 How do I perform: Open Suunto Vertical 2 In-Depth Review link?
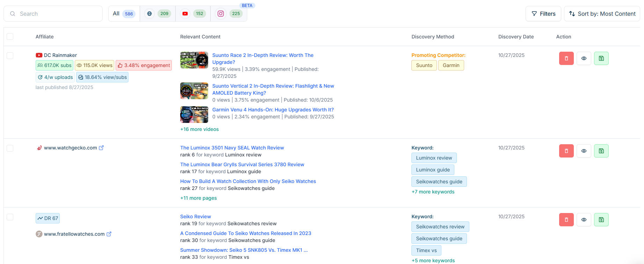pos(273,89)
